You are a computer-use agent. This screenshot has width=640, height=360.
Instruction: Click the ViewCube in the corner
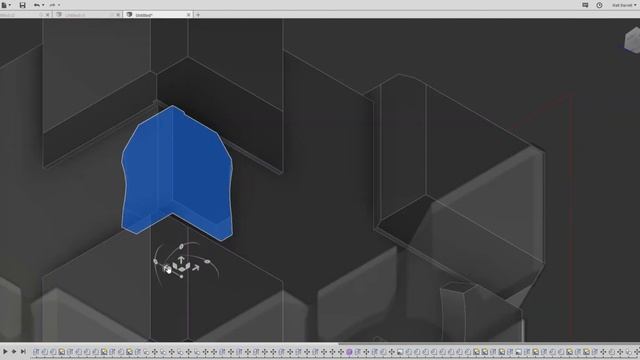click(632, 40)
